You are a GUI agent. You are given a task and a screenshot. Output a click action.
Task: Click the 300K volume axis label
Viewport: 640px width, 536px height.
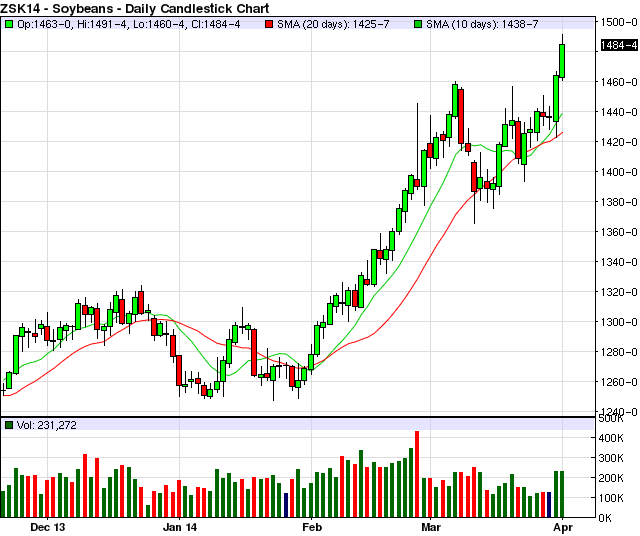611,458
